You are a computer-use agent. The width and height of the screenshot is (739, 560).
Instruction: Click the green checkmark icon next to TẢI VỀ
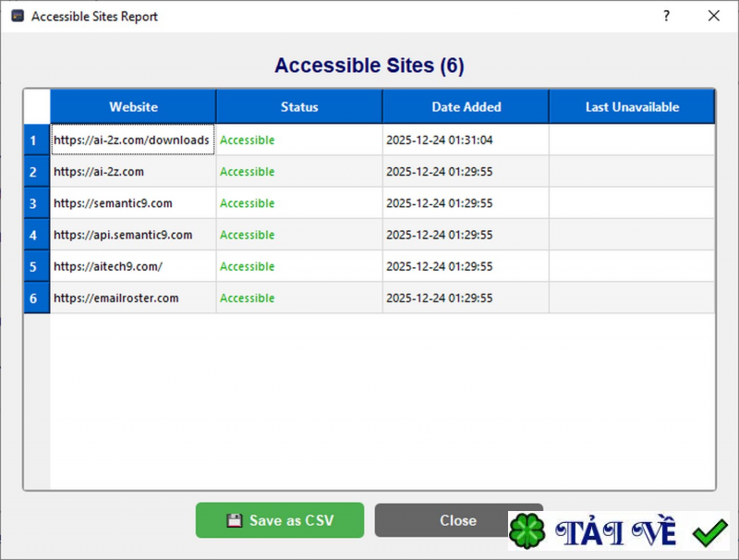point(709,531)
